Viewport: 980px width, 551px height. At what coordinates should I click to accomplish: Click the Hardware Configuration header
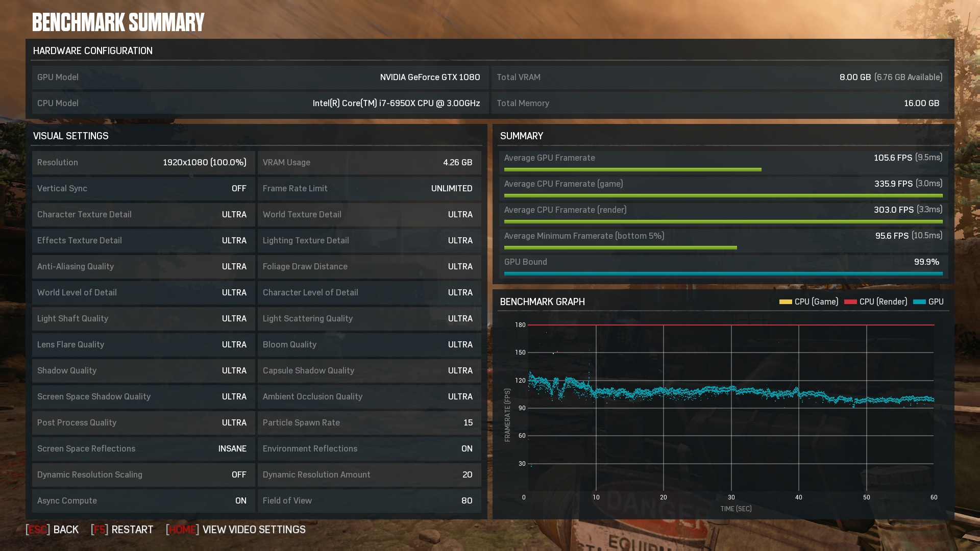[93, 51]
